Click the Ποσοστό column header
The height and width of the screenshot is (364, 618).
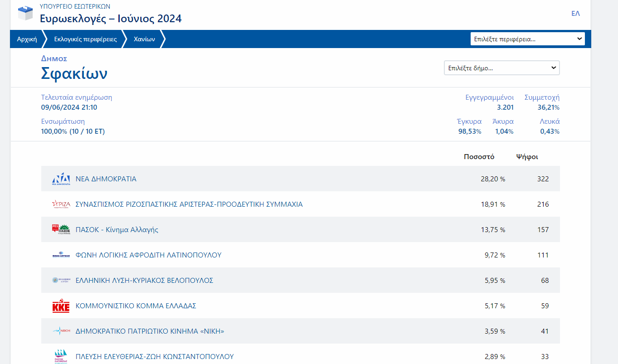(x=479, y=157)
